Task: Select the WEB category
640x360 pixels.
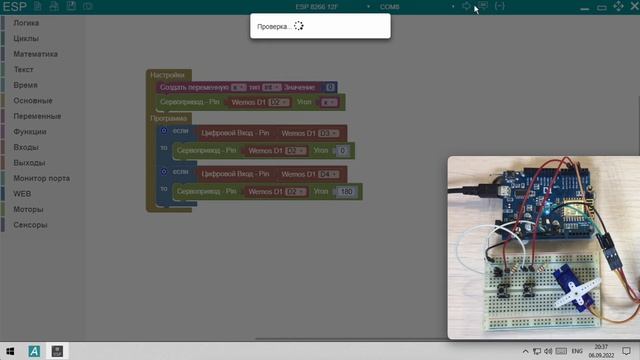Action: (22, 193)
